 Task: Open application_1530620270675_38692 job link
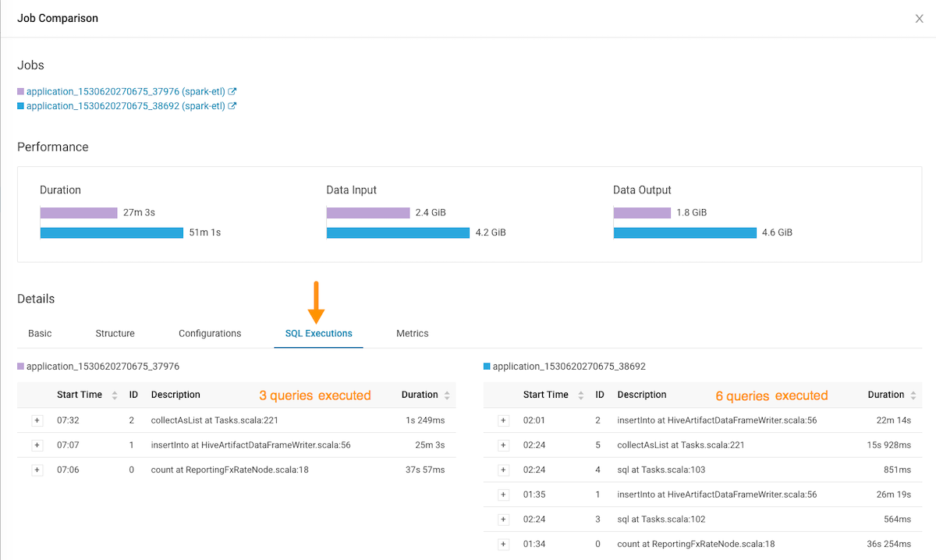(x=125, y=106)
